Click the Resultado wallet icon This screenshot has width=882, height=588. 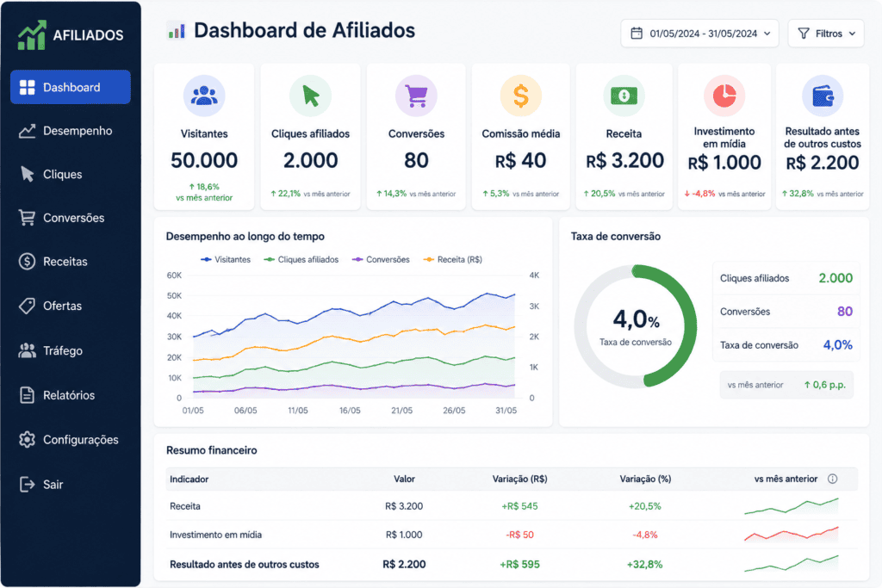pos(823,96)
